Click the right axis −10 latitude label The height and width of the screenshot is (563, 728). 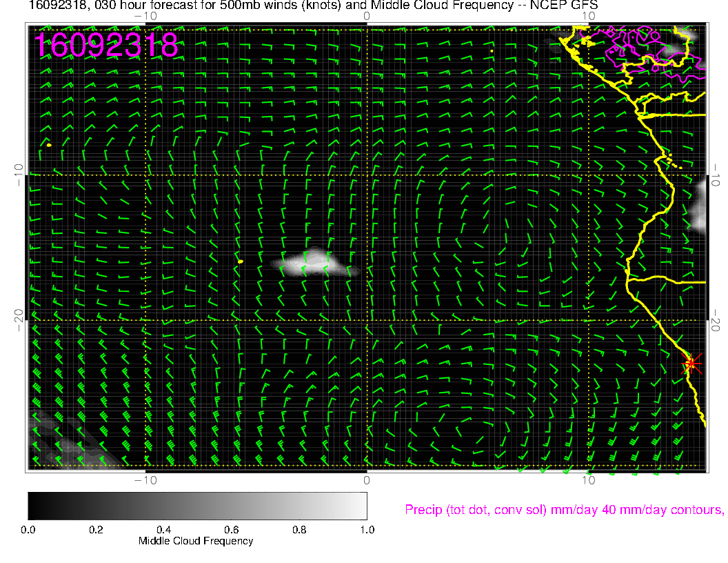tap(716, 174)
